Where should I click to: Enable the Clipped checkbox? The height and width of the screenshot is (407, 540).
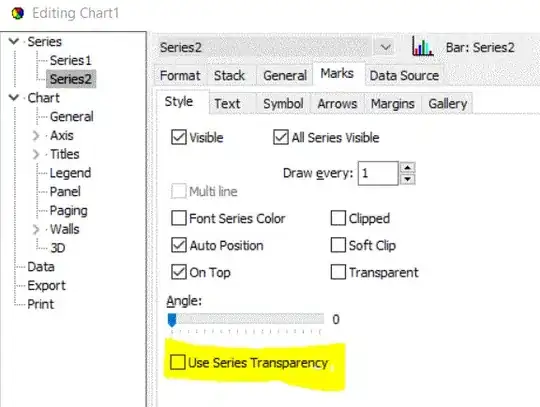[x=338, y=218]
